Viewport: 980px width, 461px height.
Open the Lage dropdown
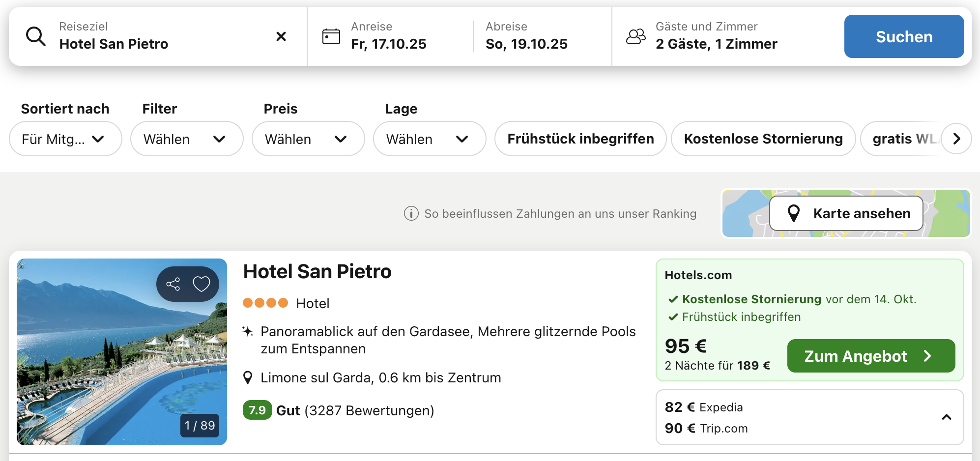430,139
